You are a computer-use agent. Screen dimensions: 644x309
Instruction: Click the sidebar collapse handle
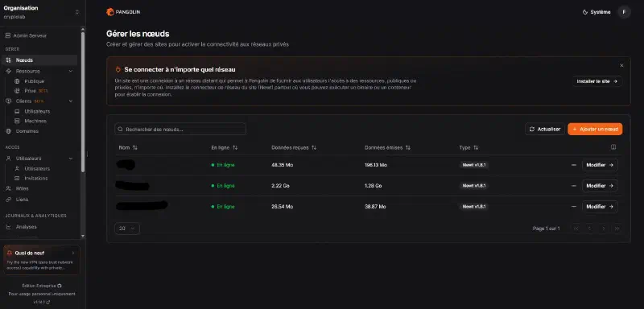(x=87, y=154)
